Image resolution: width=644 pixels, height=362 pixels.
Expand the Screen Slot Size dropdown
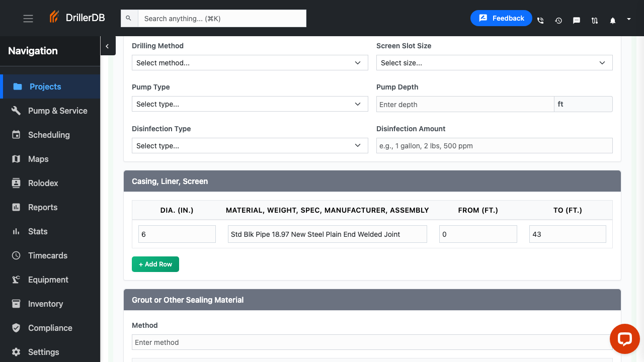point(494,63)
